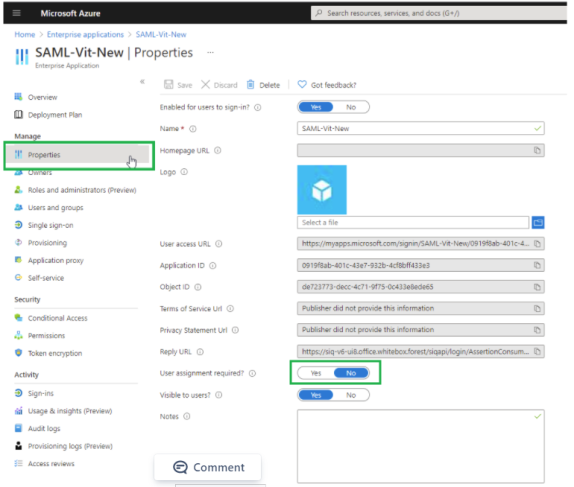Show info tooltip for Object ID
The height and width of the screenshot is (487, 574).
[198, 287]
